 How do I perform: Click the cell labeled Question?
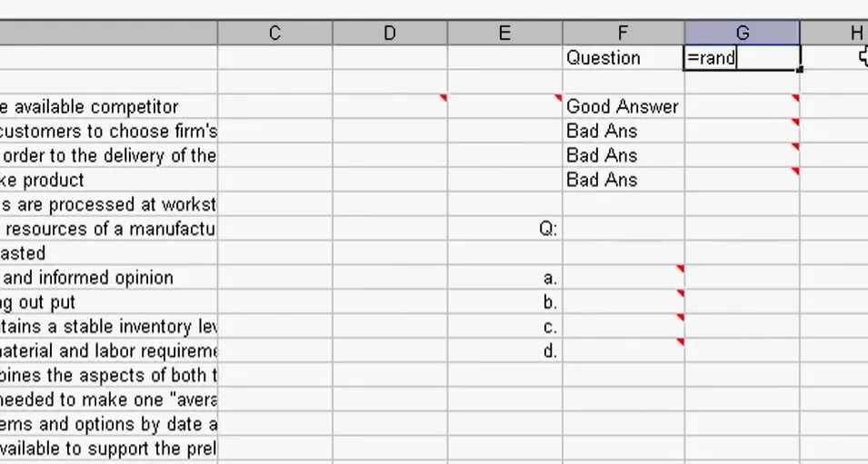point(623,58)
